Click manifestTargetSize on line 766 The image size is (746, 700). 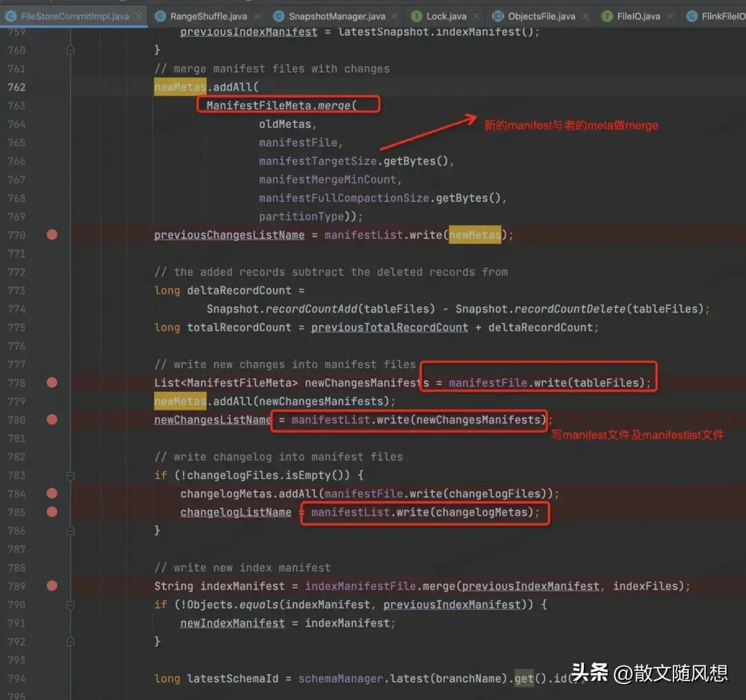point(318,161)
